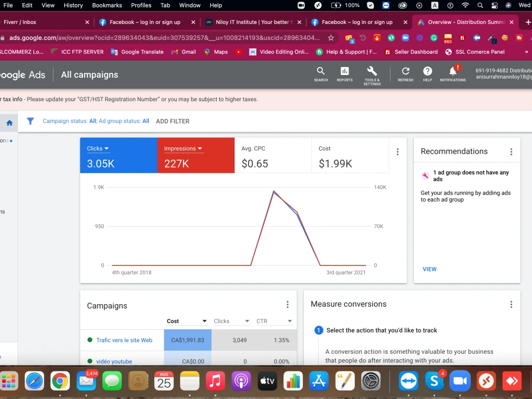Open Impressions metric dropdown
This screenshot has height=399, width=532.
[183, 148]
